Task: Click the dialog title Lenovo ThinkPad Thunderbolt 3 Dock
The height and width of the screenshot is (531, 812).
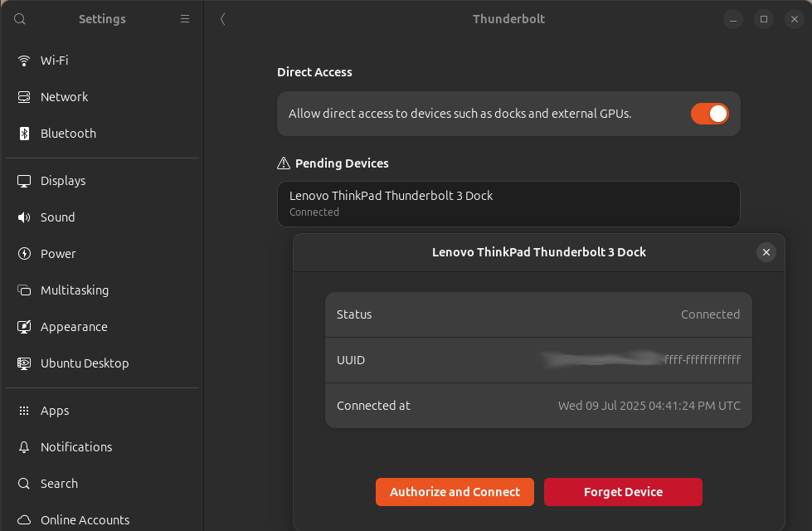Action: coord(538,252)
